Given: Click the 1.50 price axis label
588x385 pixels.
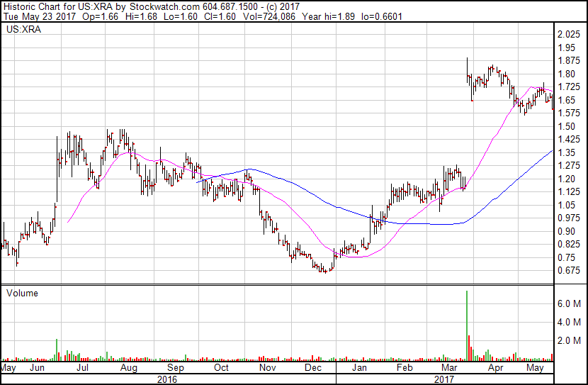Looking at the screenshot, I should 567,126.
